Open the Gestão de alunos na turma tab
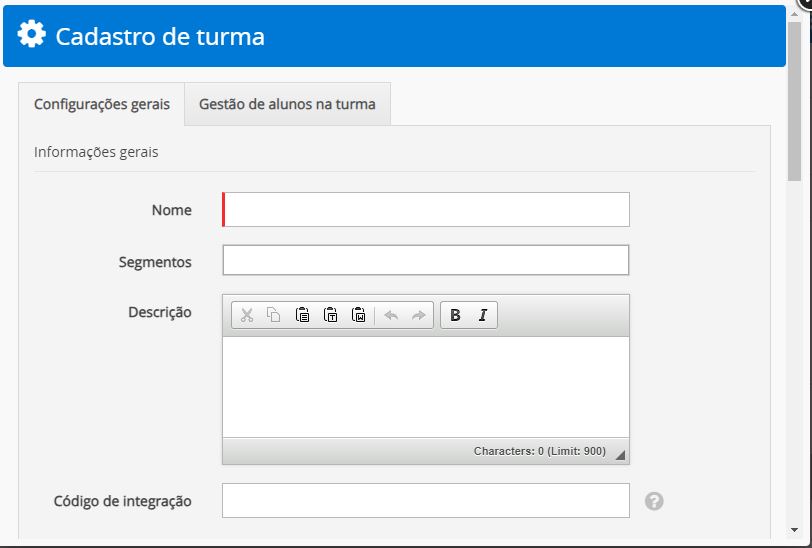This screenshot has height=548, width=812. [287, 104]
